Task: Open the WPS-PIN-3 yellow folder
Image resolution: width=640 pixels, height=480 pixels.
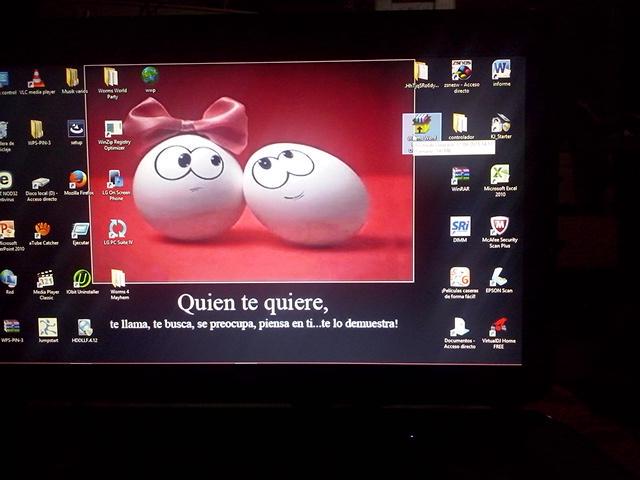Action: [38, 132]
